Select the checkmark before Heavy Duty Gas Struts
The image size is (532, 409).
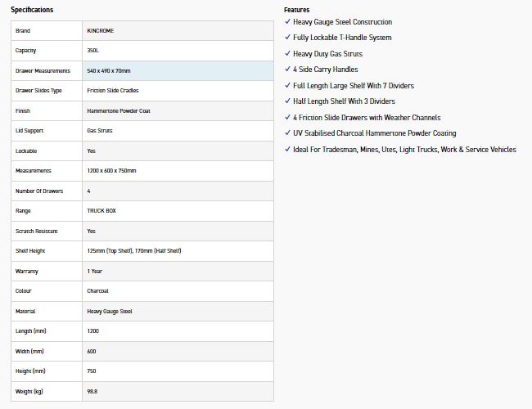tap(287, 54)
